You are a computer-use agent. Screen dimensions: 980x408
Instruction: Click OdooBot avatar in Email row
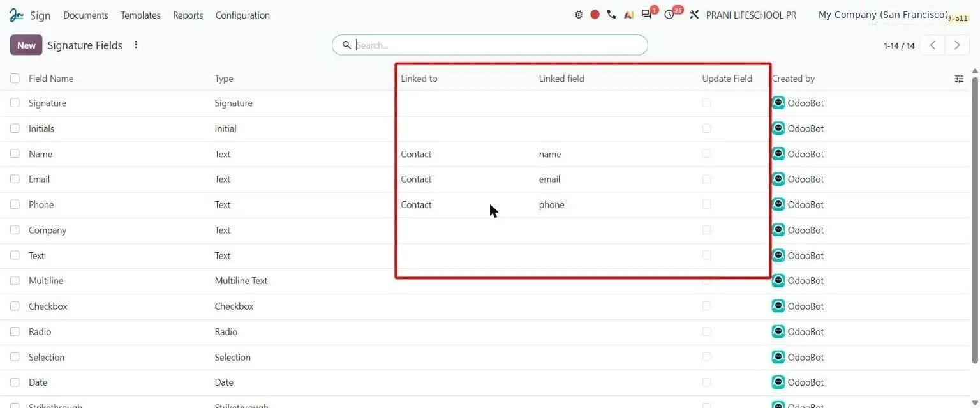[778, 179]
